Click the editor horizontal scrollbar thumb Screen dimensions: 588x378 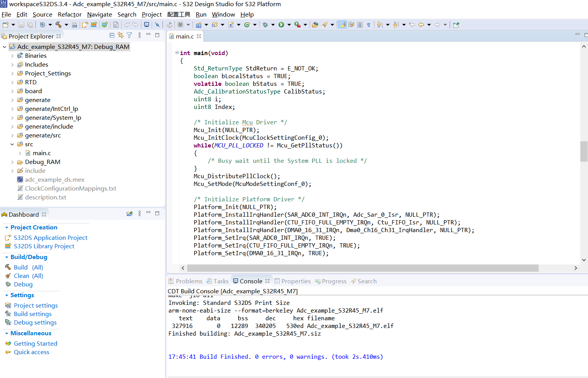(363, 268)
